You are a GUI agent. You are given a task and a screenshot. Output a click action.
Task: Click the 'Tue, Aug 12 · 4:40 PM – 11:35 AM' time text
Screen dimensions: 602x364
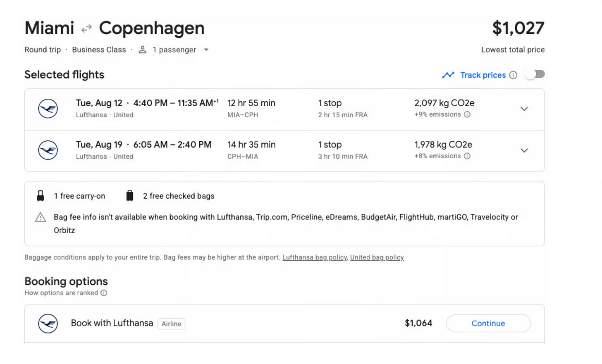point(147,103)
